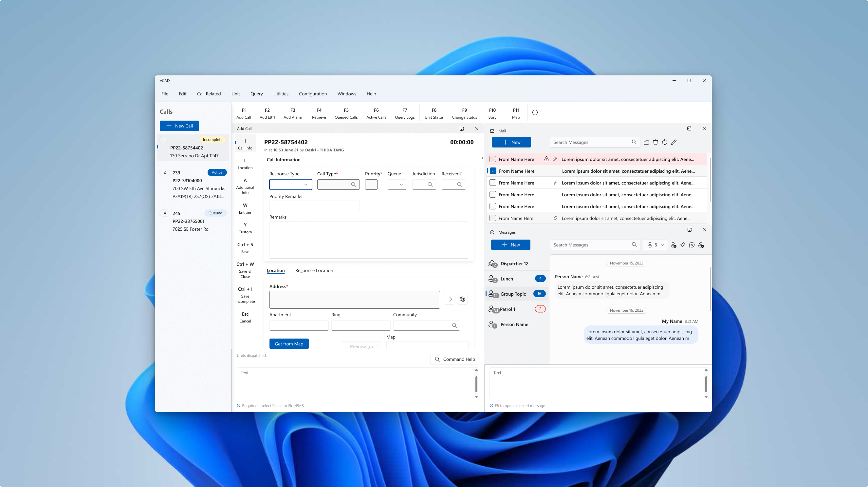Open the F11 Map toolbar item
The height and width of the screenshot is (487, 868).
point(516,113)
